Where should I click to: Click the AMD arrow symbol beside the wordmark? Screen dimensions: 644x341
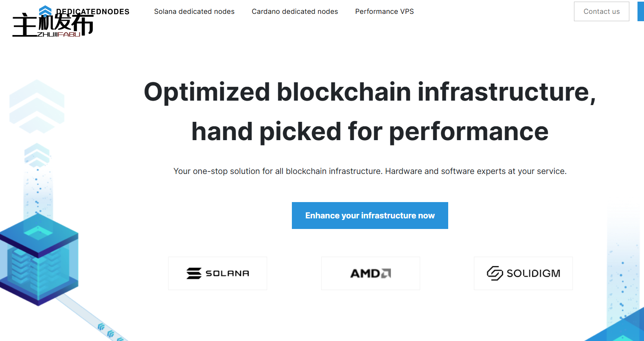(x=386, y=273)
